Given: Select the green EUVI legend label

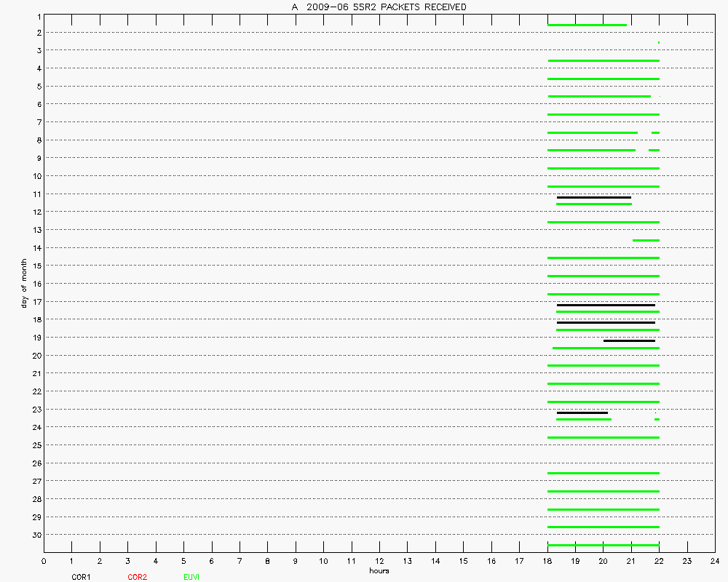Looking at the screenshot, I should [192, 577].
